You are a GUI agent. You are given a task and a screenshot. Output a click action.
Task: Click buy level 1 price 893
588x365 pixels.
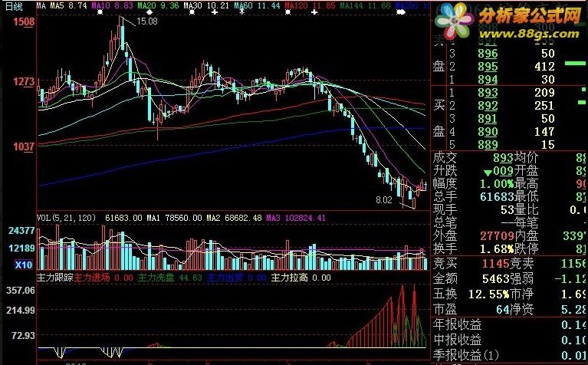tap(488, 92)
